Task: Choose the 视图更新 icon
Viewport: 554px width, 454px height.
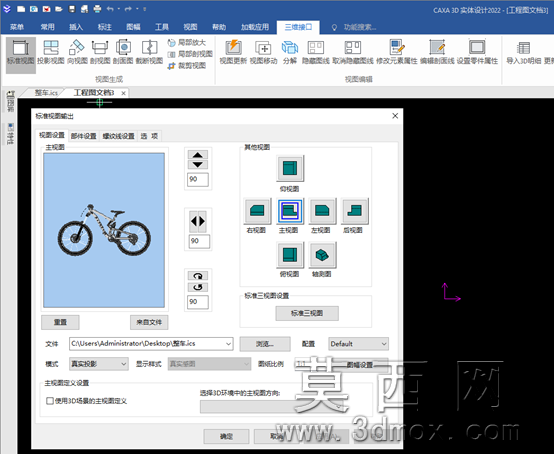Action: click(233, 52)
